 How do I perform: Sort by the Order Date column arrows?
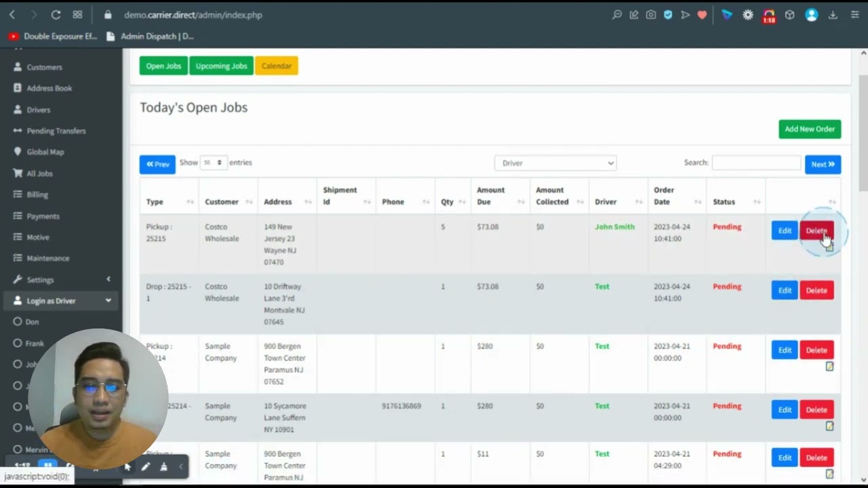(698, 202)
